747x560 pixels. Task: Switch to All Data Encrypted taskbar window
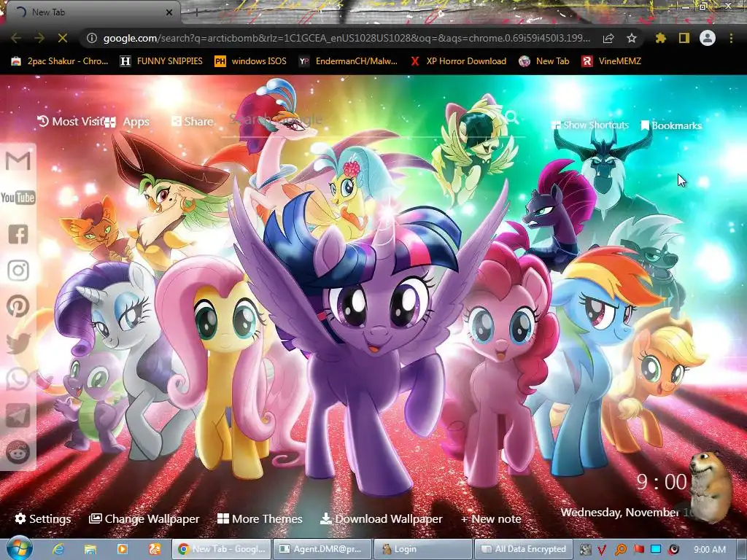tap(524, 549)
